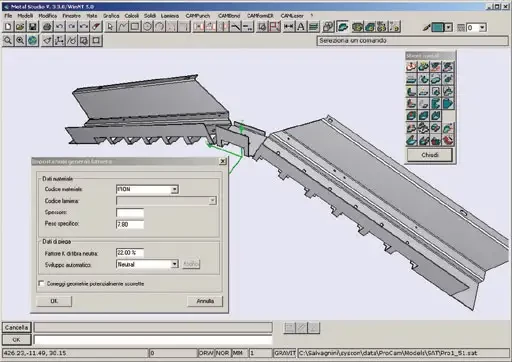The width and height of the screenshot is (512, 362).
Task: Click the GRAVIT status bar cell
Action: 284,353
